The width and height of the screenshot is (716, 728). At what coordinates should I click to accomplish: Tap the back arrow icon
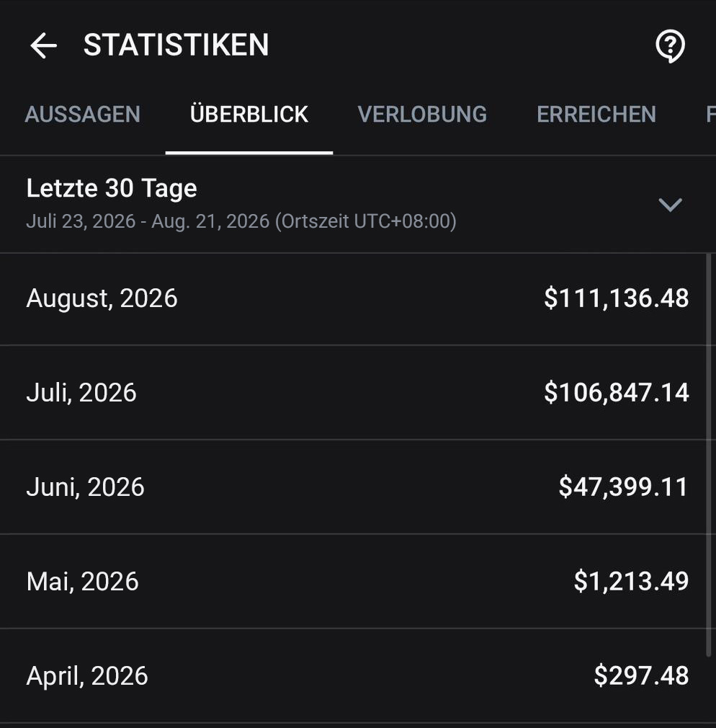click(44, 45)
